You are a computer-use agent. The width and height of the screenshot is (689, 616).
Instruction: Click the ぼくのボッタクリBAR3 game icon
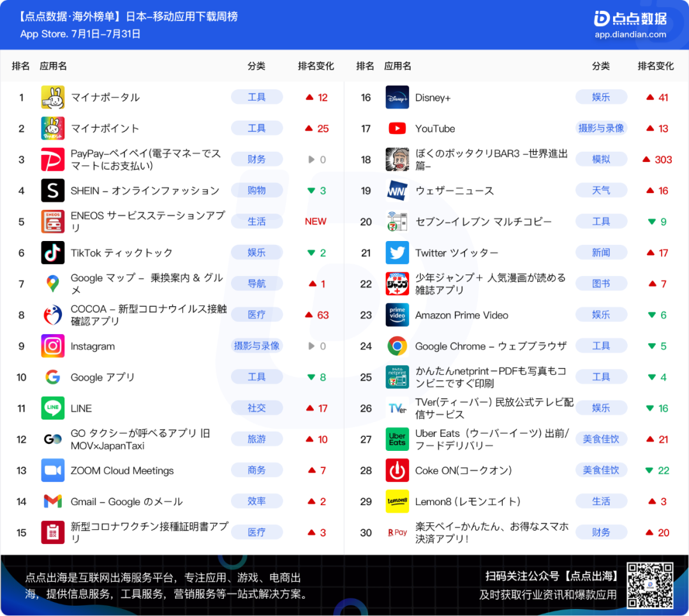point(397,159)
